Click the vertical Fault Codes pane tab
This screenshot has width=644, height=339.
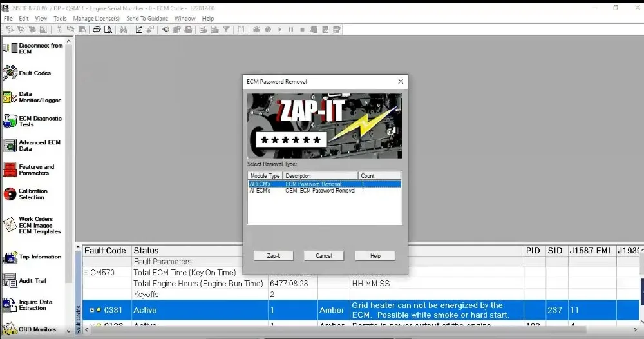(x=79, y=320)
